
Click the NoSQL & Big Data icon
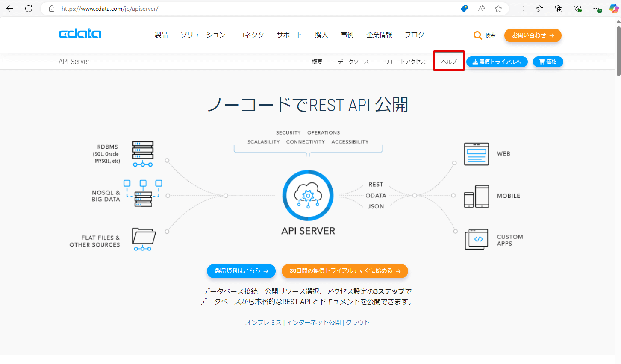pos(143,193)
